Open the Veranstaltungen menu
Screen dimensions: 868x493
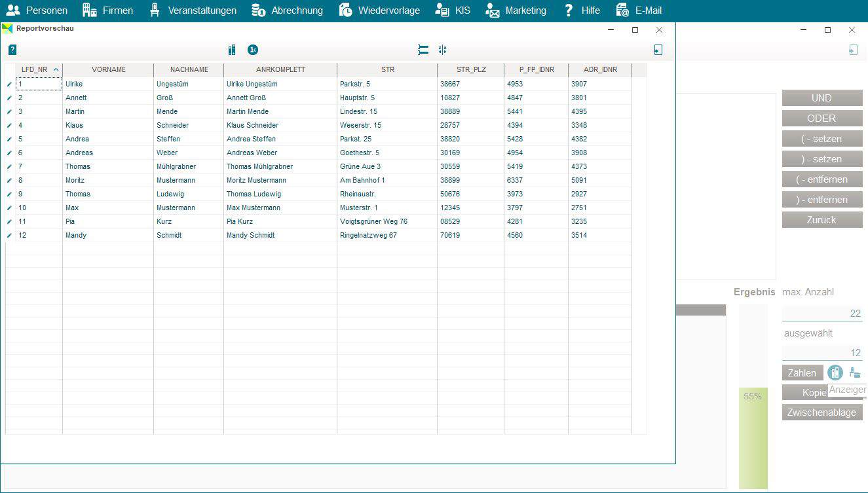point(193,10)
